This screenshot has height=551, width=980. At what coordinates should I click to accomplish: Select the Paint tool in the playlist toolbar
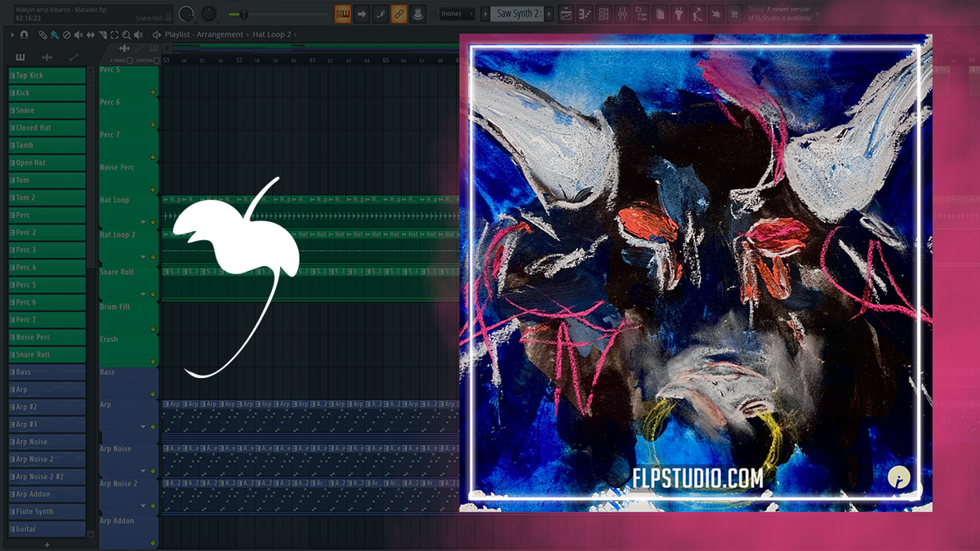54,36
